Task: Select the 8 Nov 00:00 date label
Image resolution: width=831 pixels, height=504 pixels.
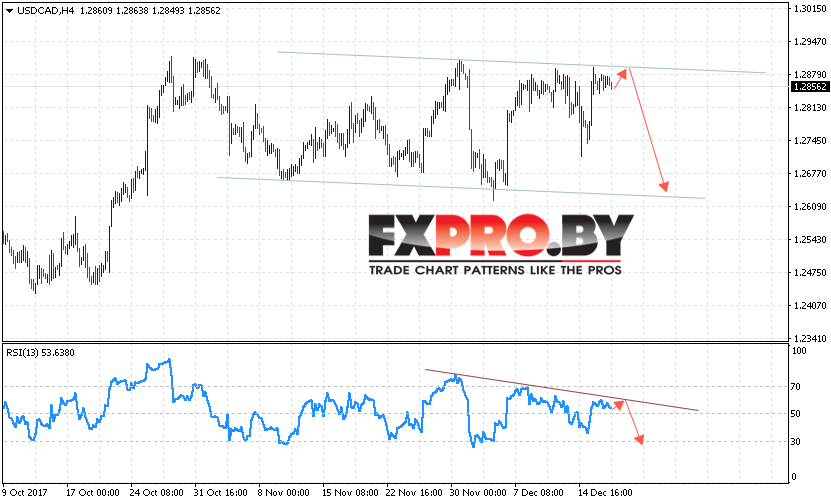Action: (284, 492)
